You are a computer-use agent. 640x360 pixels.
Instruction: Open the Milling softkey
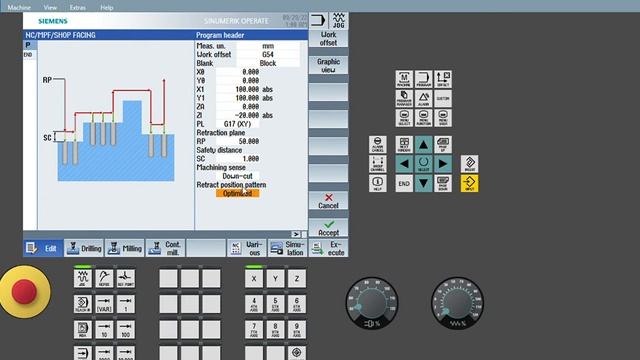point(124,248)
